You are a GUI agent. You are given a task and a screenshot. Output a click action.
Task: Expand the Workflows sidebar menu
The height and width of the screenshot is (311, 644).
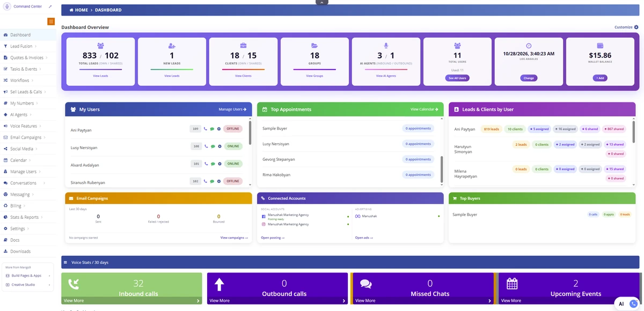(x=28, y=80)
